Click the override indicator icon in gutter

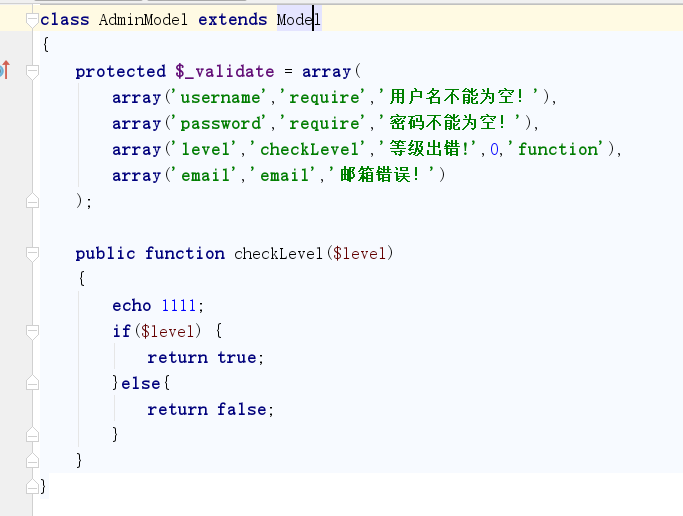point(5,70)
